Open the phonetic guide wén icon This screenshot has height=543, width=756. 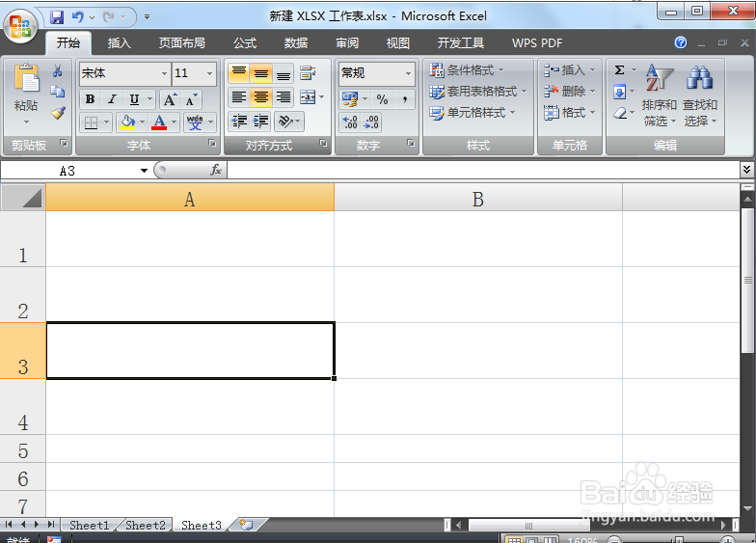(195, 122)
